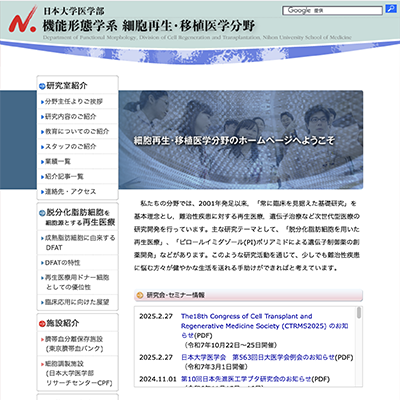Click the welcome banner image

click(241, 140)
